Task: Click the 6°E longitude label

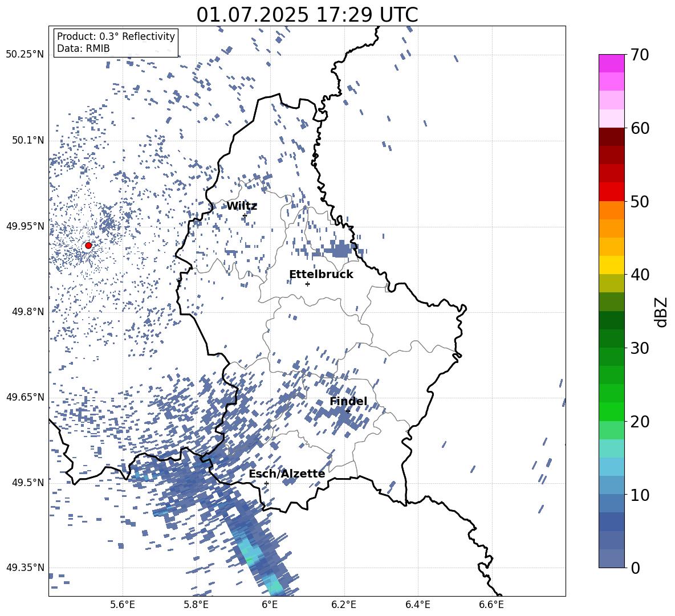Action: tap(270, 605)
